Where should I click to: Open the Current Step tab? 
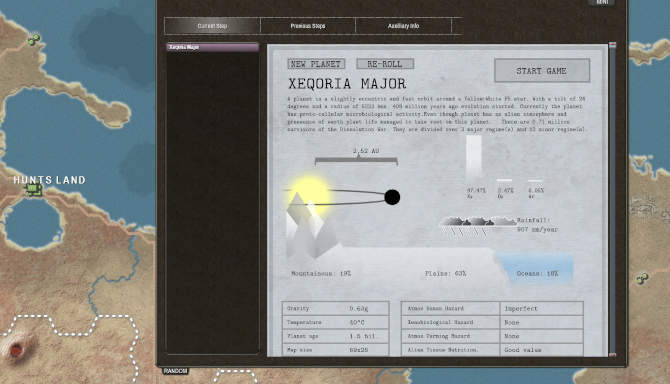212,26
